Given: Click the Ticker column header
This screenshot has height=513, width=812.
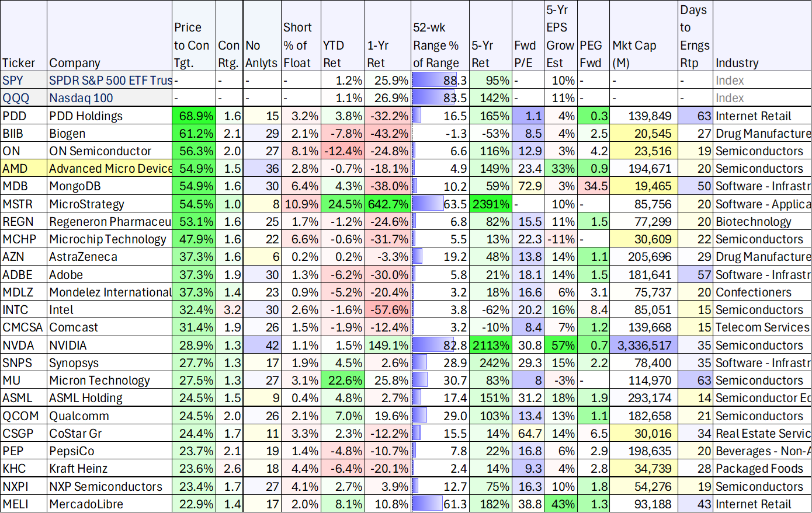Looking at the screenshot, I should [24, 36].
